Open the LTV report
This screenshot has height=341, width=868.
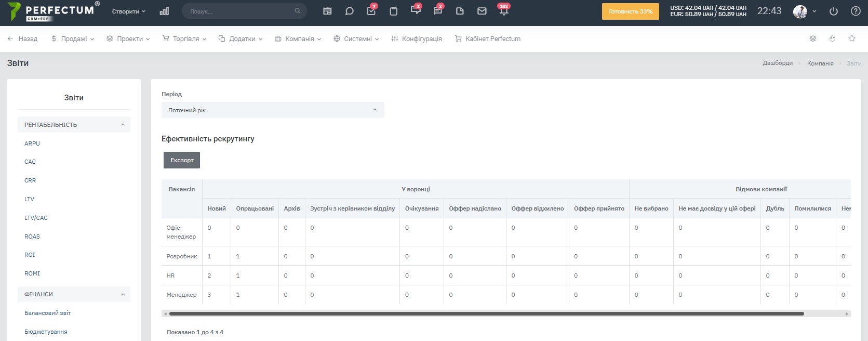(x=29, y=199)
